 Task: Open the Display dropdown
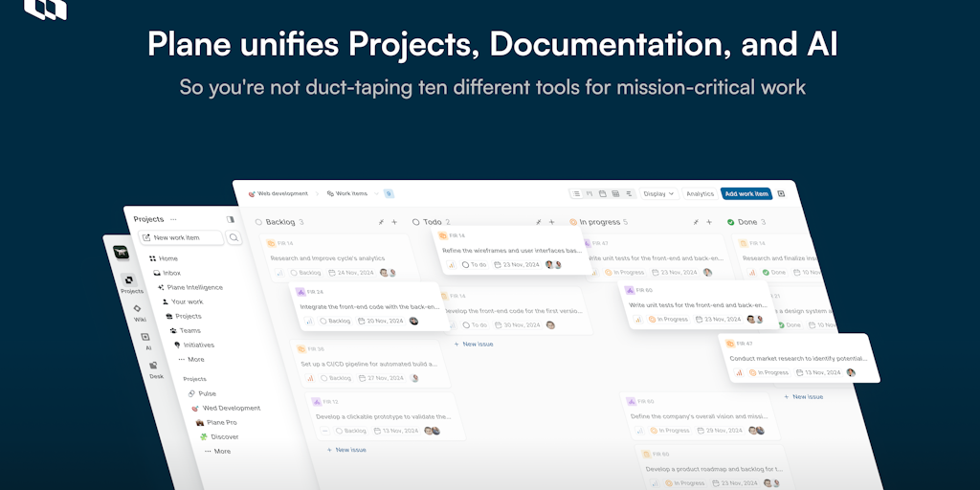coord(659,193)
